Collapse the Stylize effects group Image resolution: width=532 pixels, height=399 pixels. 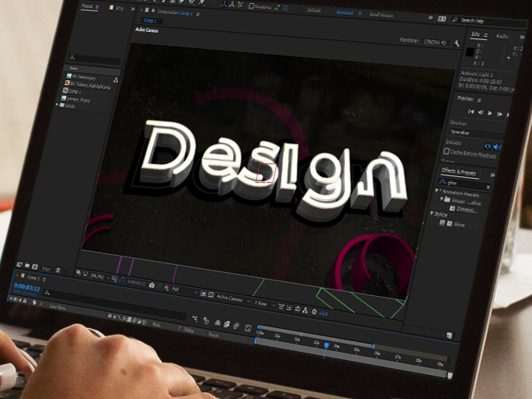(432, 214)
